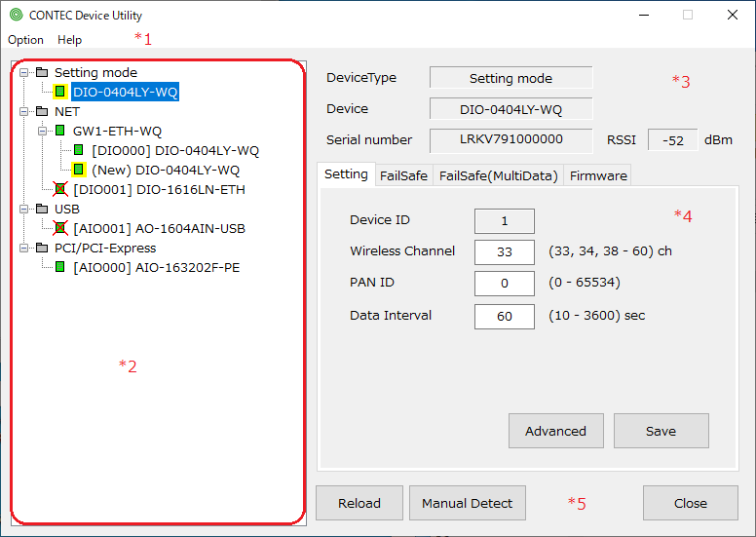The image size is (756, 537).
Task: Click the "dBm" unit text
Action: (718, 140)
